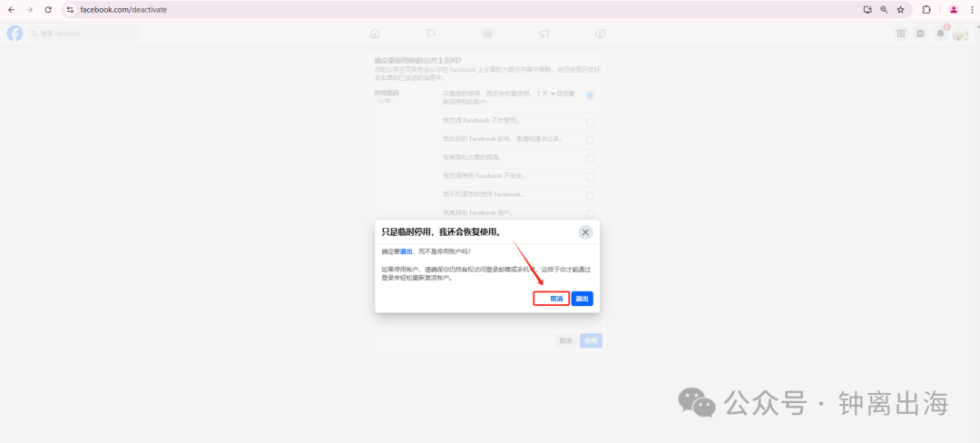Click the Facebook logo

pos(15,34)
